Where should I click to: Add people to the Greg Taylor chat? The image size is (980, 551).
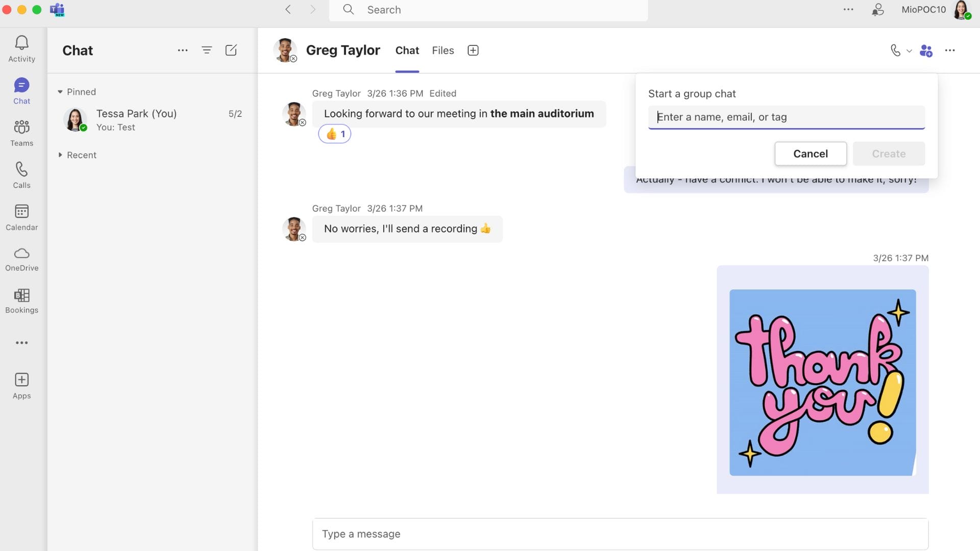[926, 51]
